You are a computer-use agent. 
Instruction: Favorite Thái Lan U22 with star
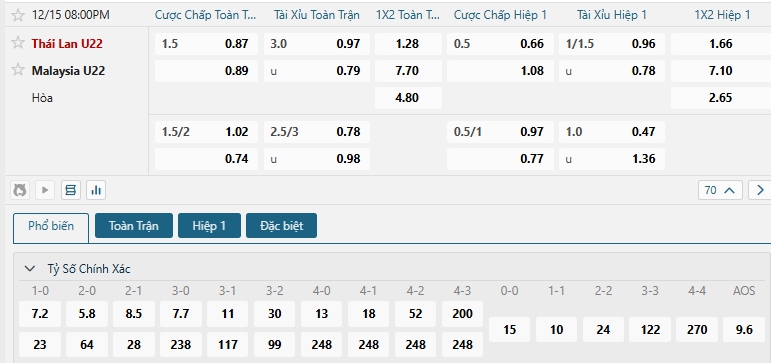pos(18,43)
